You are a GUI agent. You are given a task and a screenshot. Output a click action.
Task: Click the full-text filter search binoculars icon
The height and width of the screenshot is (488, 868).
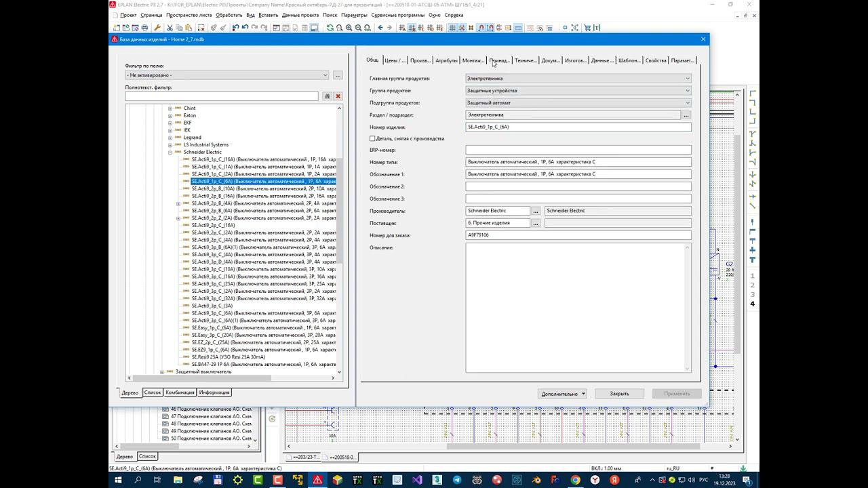(x=327, y=96)
